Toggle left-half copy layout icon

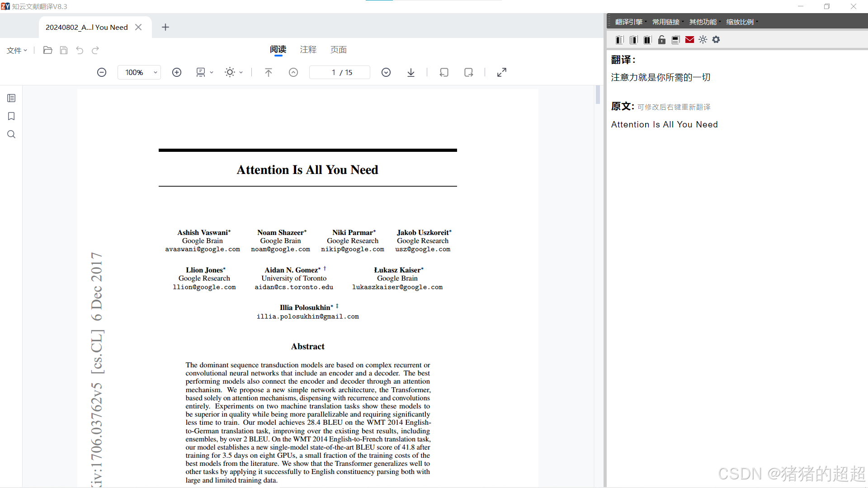pos(620,40)
